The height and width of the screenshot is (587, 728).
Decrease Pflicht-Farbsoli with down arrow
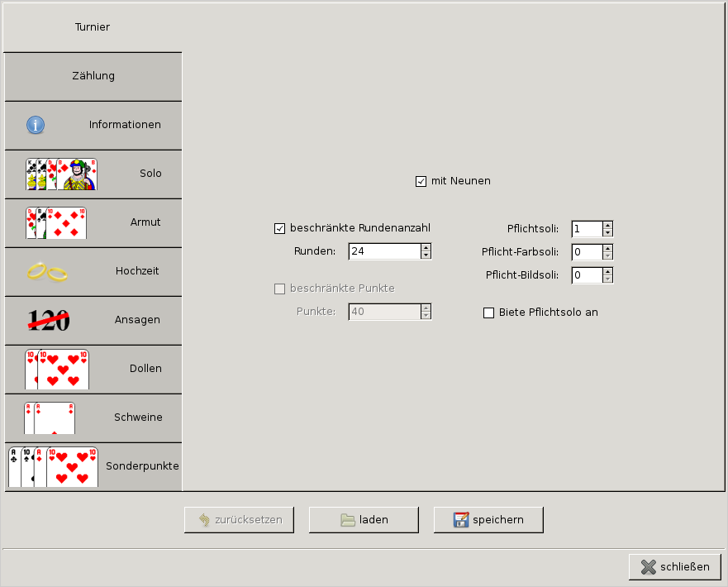point(607,255)
